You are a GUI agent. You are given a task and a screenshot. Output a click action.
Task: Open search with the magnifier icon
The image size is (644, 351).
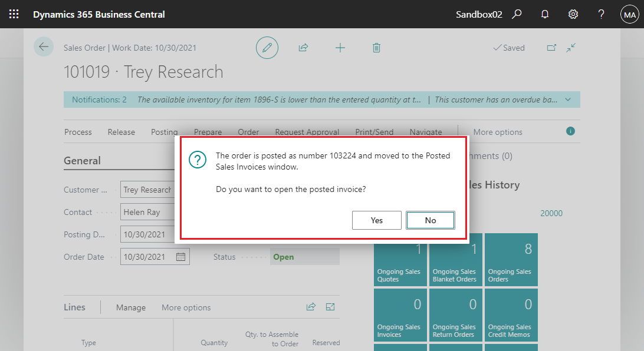[517, 14]
